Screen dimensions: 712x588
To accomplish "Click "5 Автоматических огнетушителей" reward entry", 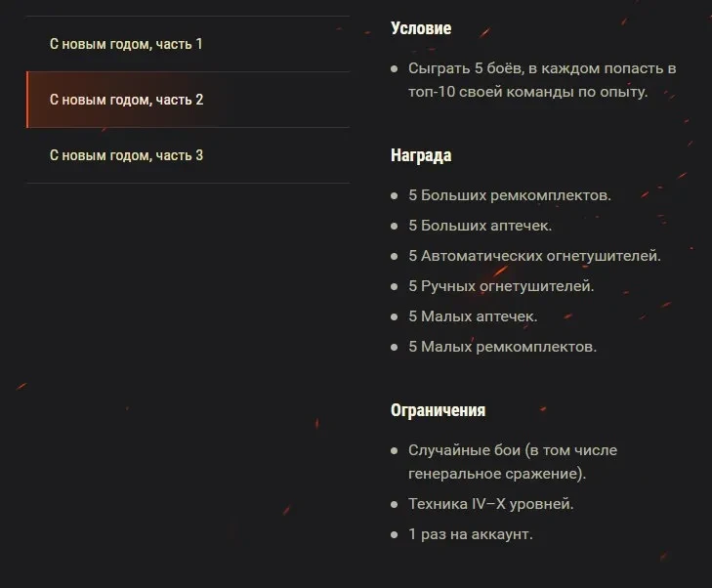I will (x=535, y=256).
